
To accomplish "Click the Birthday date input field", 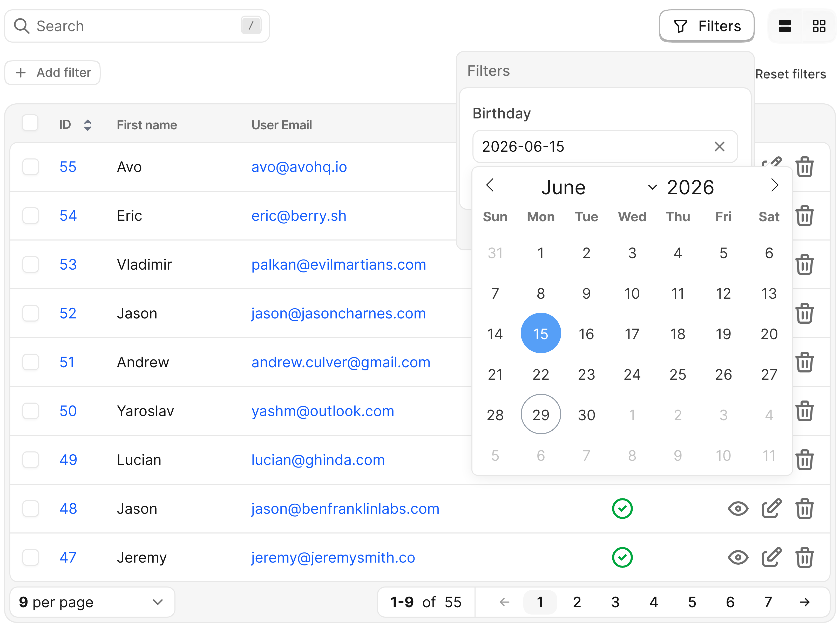I will 605,146.
